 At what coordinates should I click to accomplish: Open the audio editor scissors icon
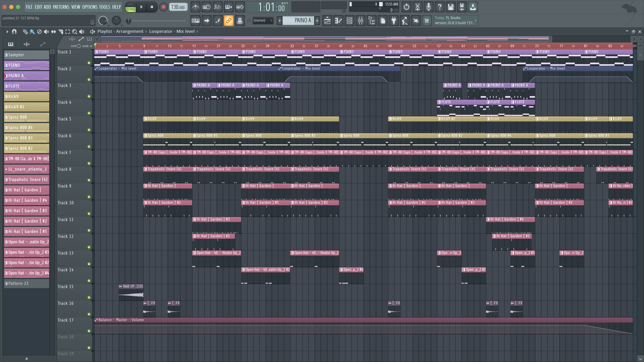pyautogui.click(x=417, y=7)
